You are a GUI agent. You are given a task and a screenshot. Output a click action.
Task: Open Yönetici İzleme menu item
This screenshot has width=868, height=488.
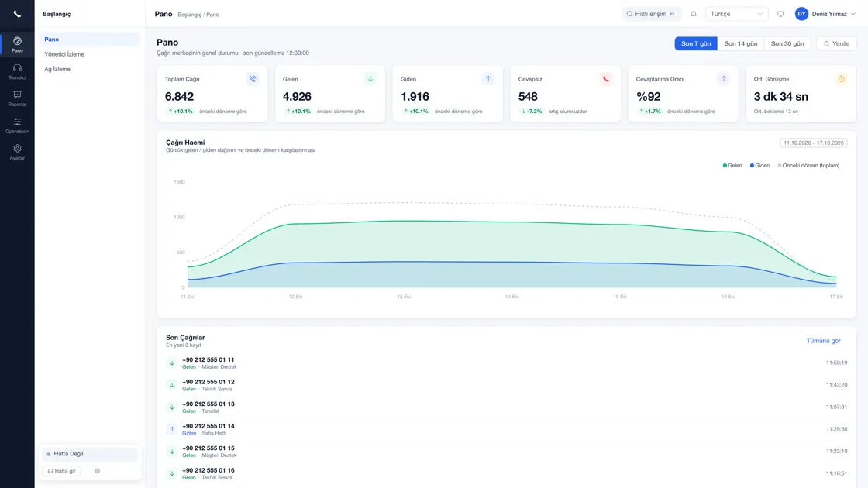(x=90, y=54)
